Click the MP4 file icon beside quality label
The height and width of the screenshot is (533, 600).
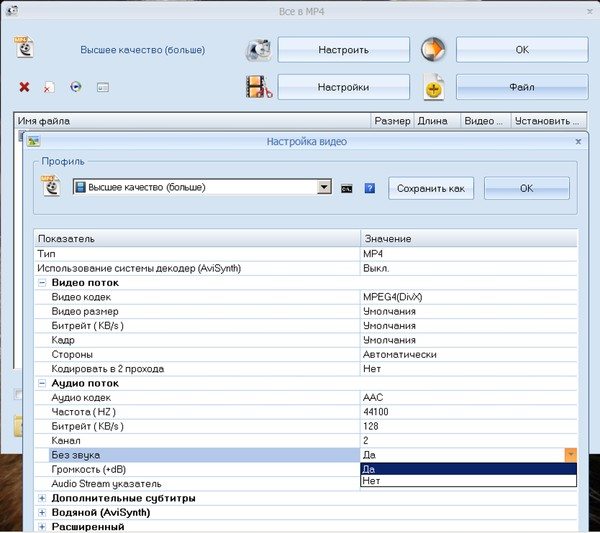[x=24, y=47]
